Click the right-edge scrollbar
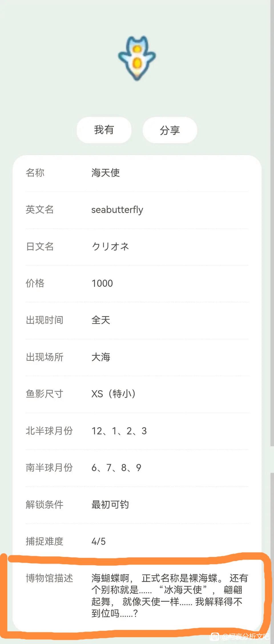Screen dimensions: 274x644 point(272,228)
